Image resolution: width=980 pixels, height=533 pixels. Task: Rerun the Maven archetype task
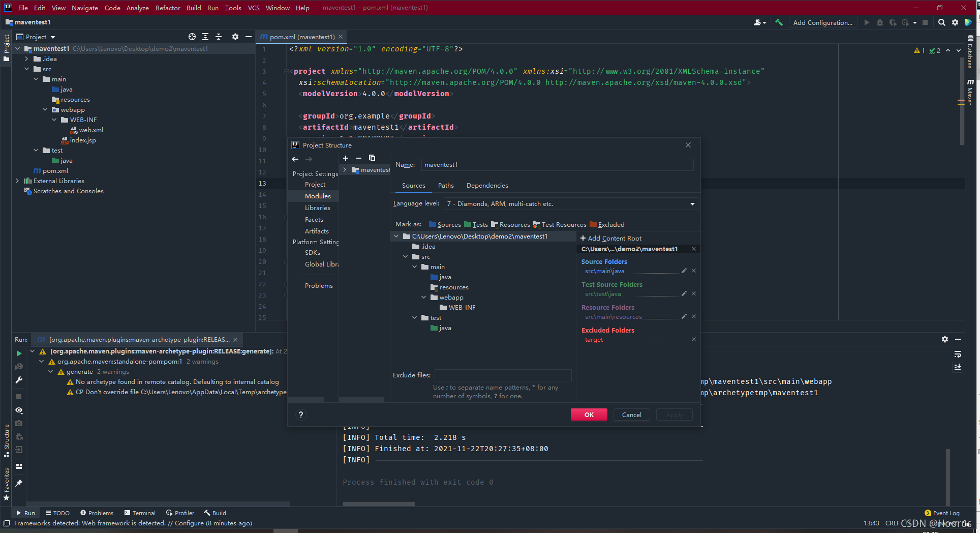coord(19,353)
